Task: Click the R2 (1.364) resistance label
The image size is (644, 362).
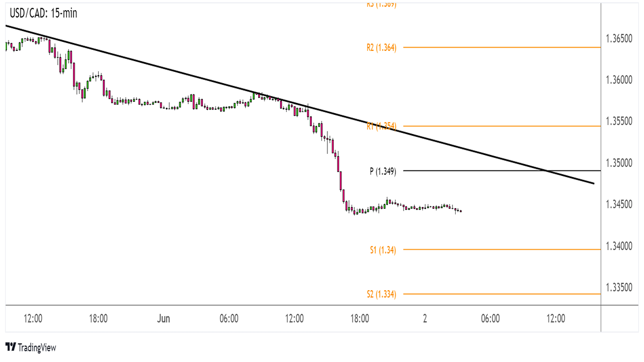Action: (381, 48)
